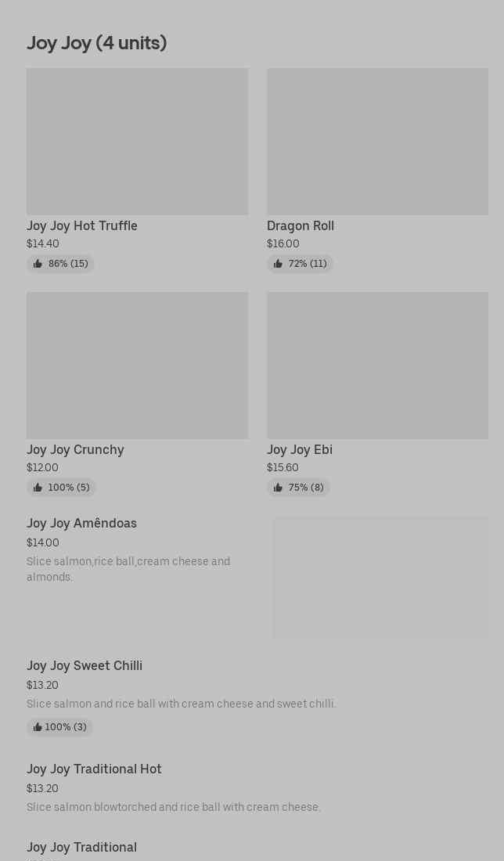Open Joy Joy Ebi item title
Viewport: 504px width, 861px height.
300,450
